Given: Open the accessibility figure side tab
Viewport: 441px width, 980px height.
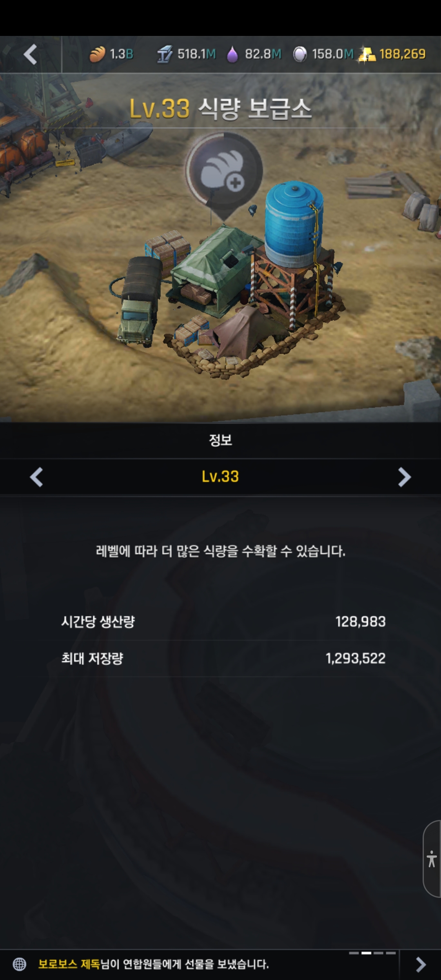Looking at the screenshot, I should pyautogui.click(x=432, y=859).
